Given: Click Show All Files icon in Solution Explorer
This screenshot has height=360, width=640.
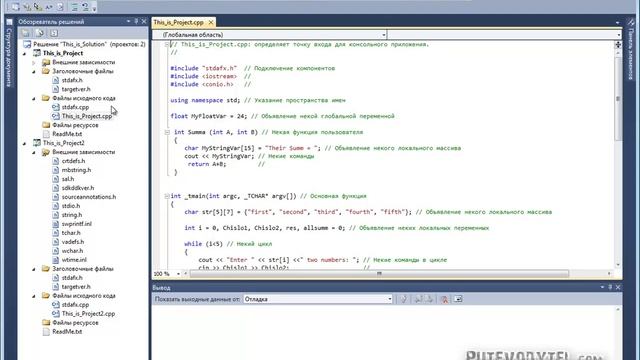Looking at the screenshot, I should point(40,33).
